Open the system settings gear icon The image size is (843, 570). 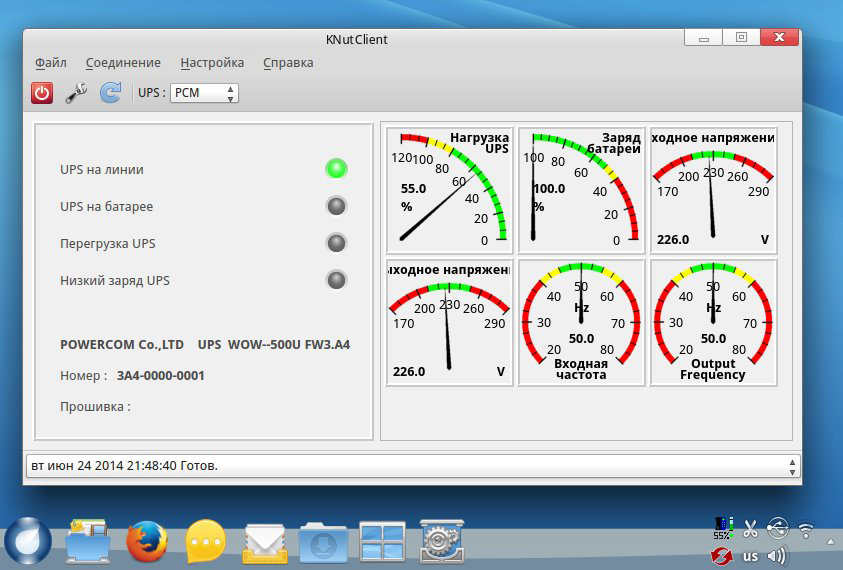point(440,542)
